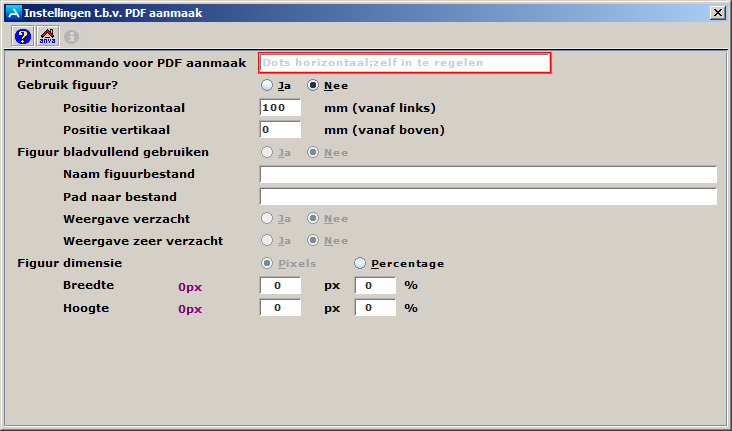Open the blue question mark help icon
The image size is (732, 431).
coord(22,36)
